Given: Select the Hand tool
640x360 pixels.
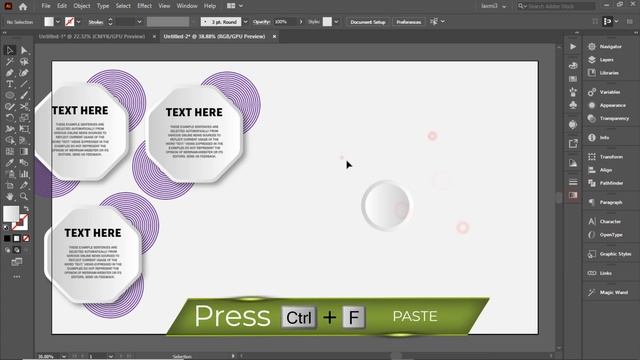Looking at the screenshot, I should tap(10, 196).
